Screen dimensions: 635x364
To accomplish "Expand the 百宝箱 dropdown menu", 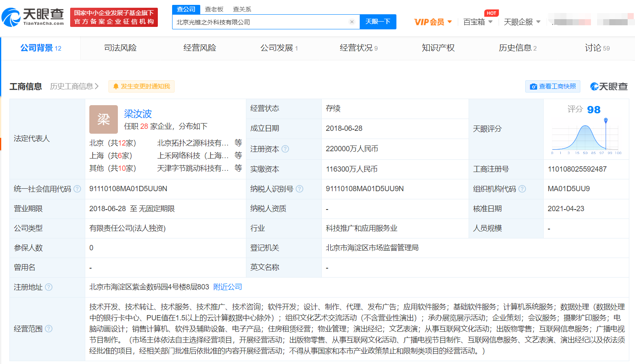I will pyautogui.click(x=478, y=22).
